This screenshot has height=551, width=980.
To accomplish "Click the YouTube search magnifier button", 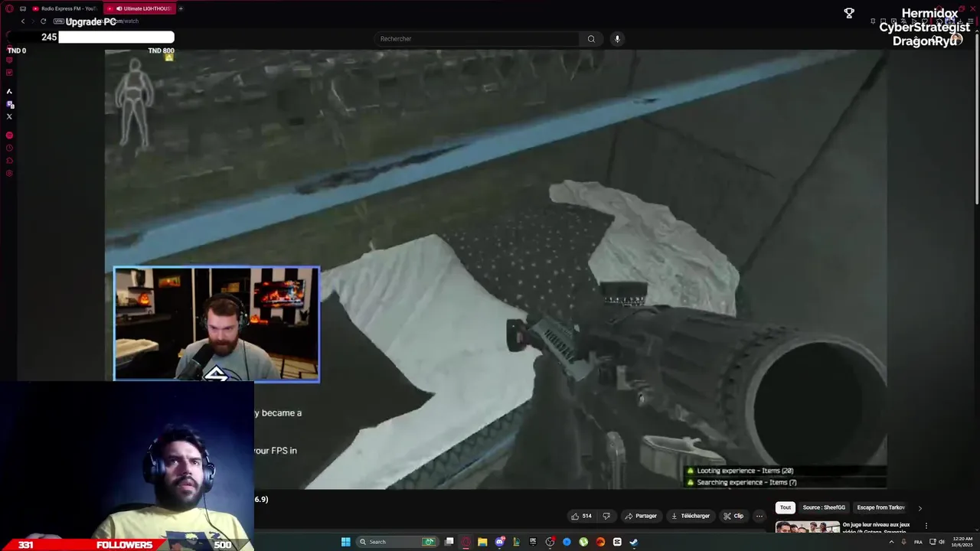I will (591, 38).
